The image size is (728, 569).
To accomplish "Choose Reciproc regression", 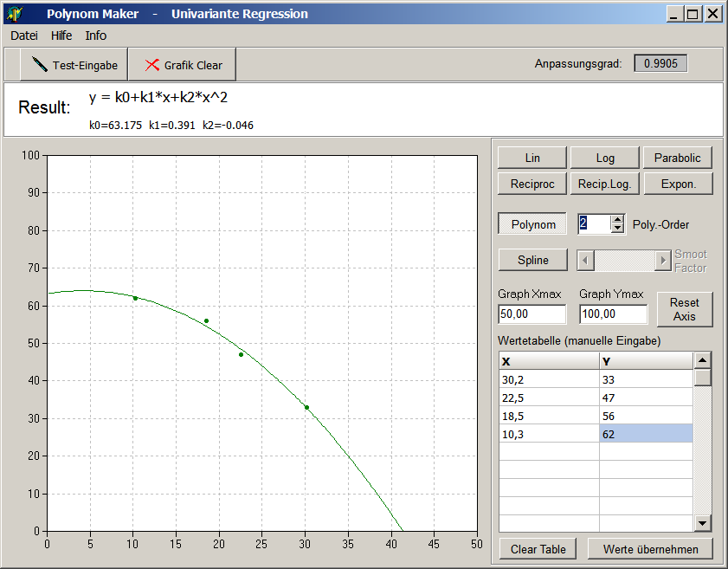I will pyautogui.click(x=532, y=184).
